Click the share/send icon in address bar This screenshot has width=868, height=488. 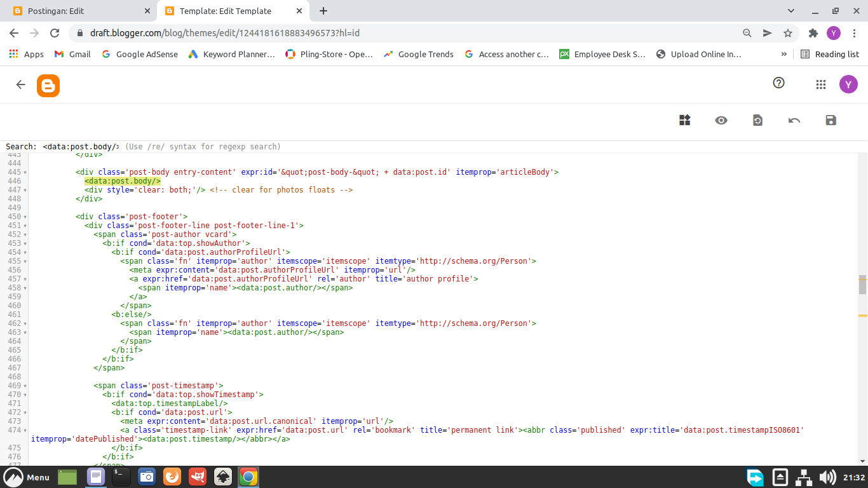click(768, 33)
